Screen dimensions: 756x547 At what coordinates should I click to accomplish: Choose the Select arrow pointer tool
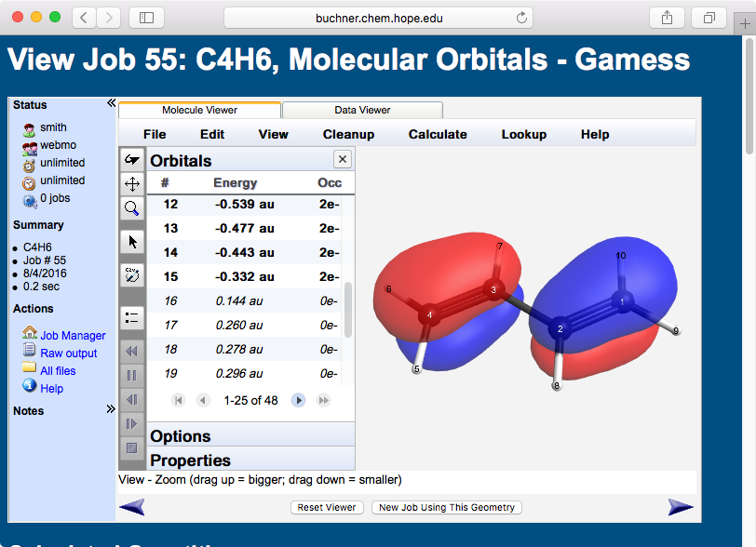pos(132,242)
